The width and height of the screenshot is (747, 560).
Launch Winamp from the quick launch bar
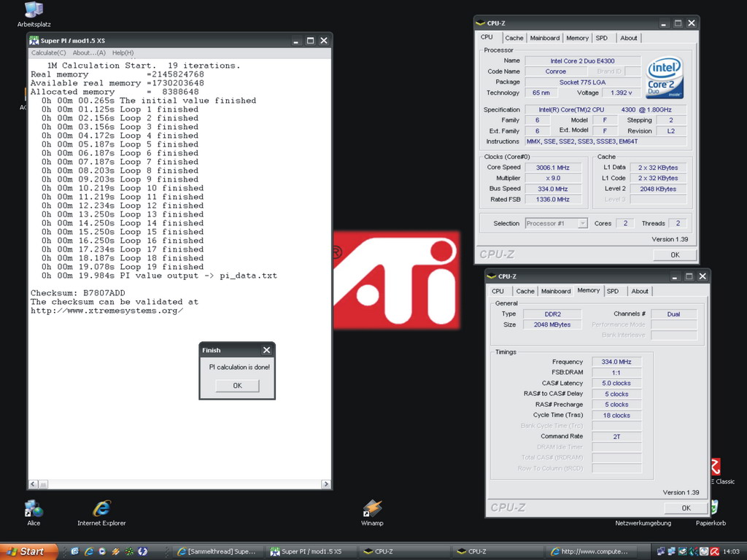[115, 551]
